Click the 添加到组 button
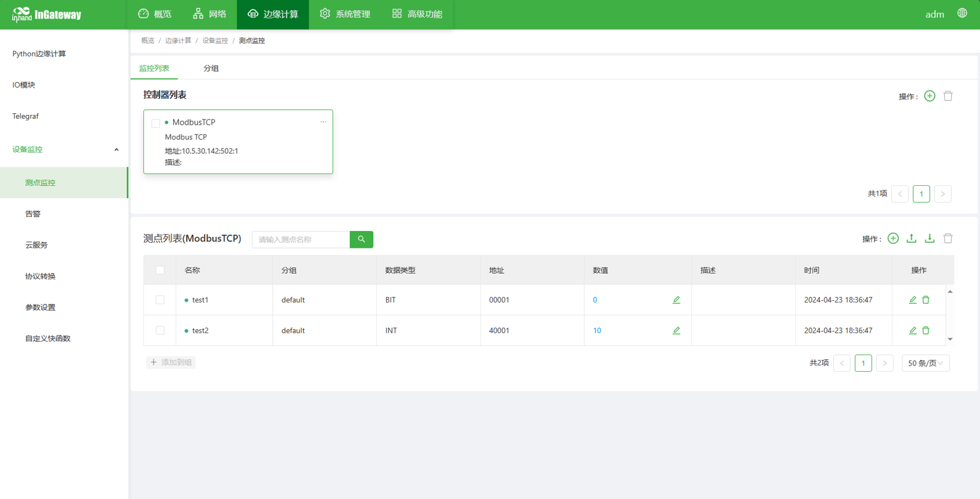The height and width of the screenshot is (499, 980). (171, 362)
